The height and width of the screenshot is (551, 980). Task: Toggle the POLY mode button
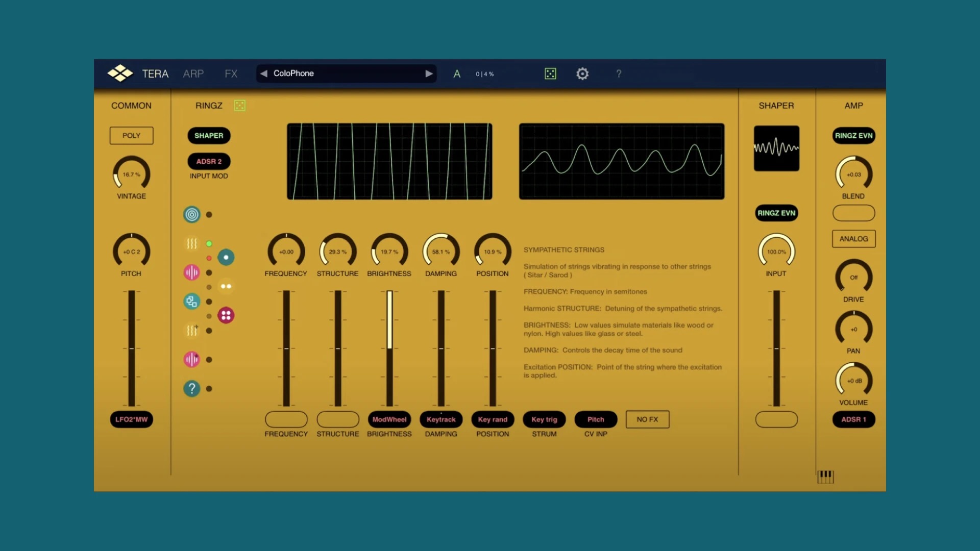[x=131, y=136]
